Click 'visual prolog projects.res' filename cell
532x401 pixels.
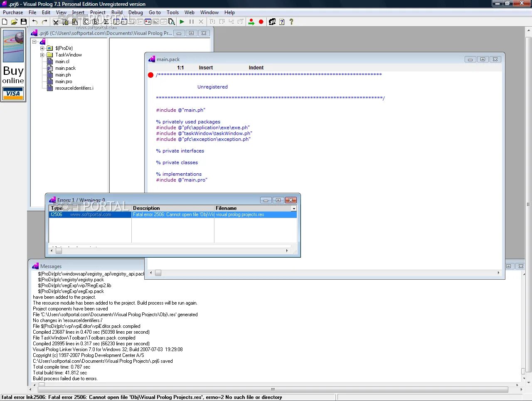coord(256,214)
